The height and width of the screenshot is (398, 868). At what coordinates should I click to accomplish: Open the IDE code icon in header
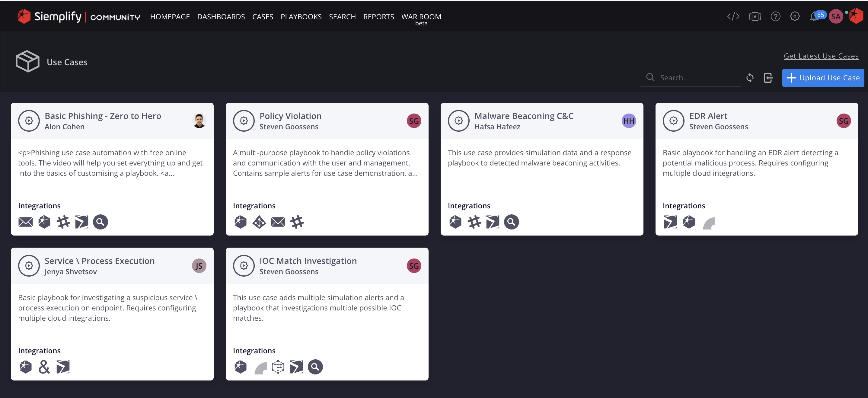(x=733, y=17)
